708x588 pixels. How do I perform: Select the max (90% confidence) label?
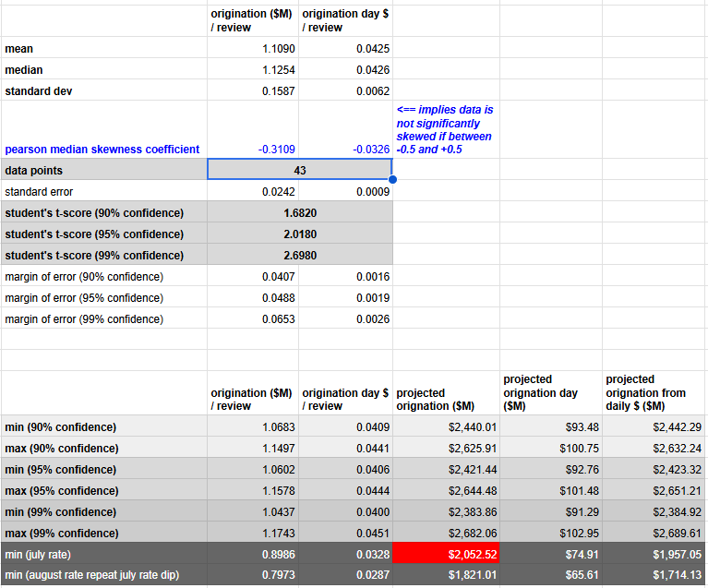[62, 448]
